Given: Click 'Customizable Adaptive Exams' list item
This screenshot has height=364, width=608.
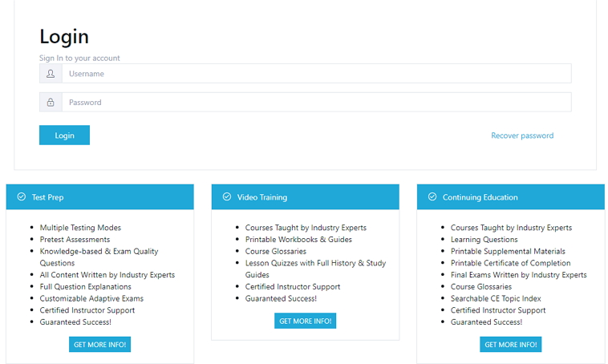Looking at the screenshot, I should click(x=91, y=298).
